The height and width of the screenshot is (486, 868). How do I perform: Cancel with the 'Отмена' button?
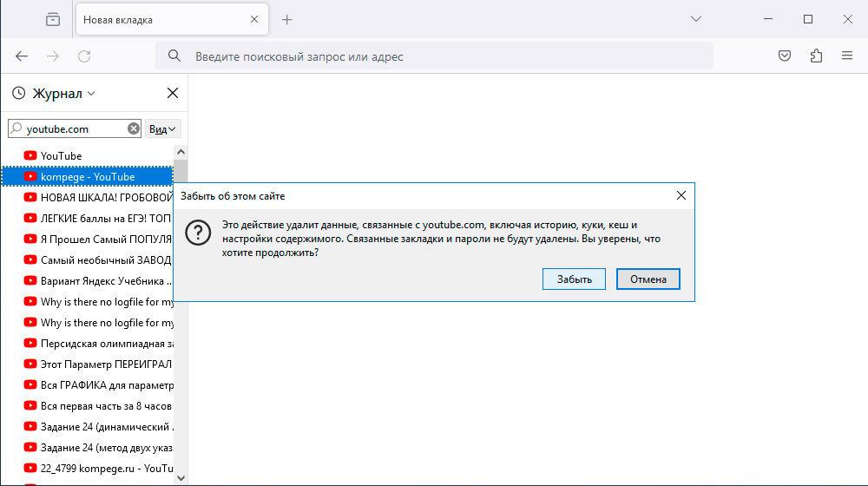click(x=648, y=279)
